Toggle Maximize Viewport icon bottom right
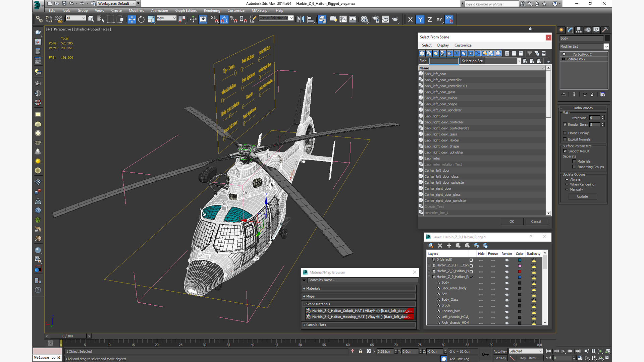The width and height of the screenshot is (644, 362). [x=607, y=358]
